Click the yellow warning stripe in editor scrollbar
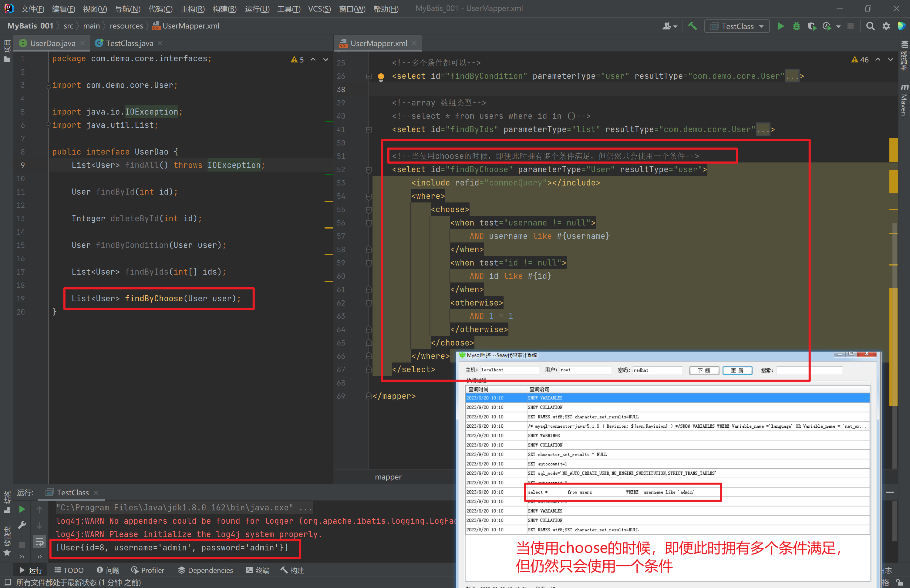The height and width of the screenshot is (588, 910). (893, 150)
